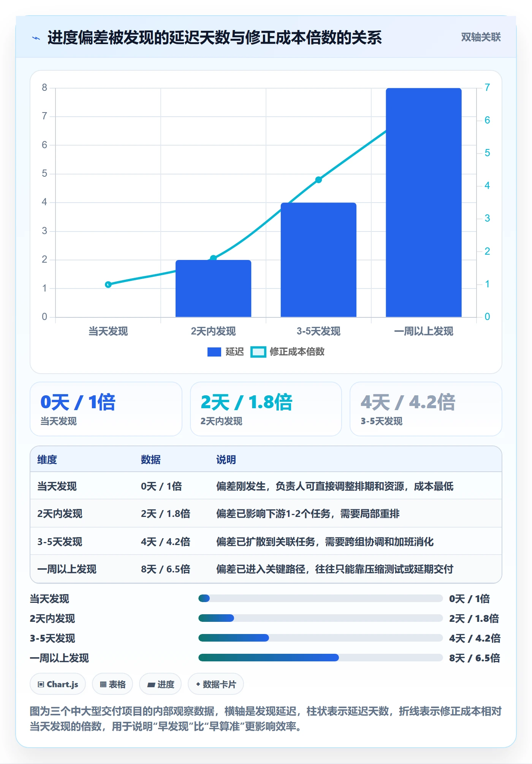Screen dimensions: 532x764
Task: Click the 一周以上发现 x-axis label
Action: 424,331
